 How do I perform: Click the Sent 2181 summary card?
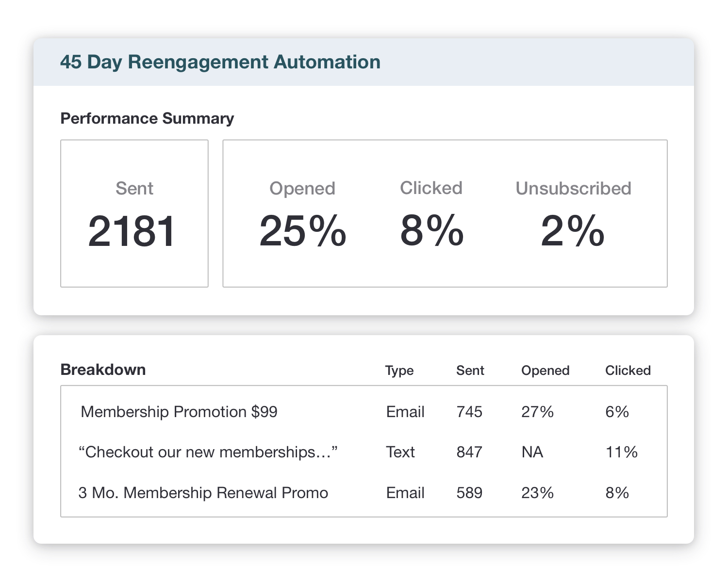click(134, 214)
